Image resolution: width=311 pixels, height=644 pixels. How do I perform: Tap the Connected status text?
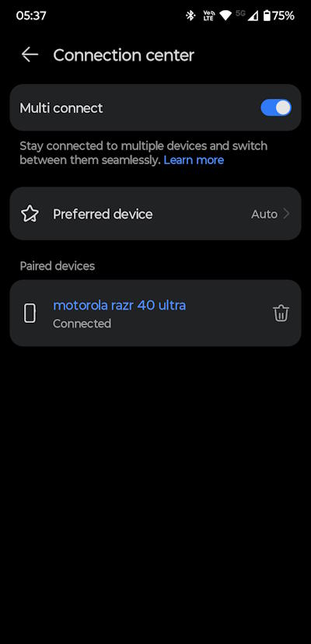(82, 324)
